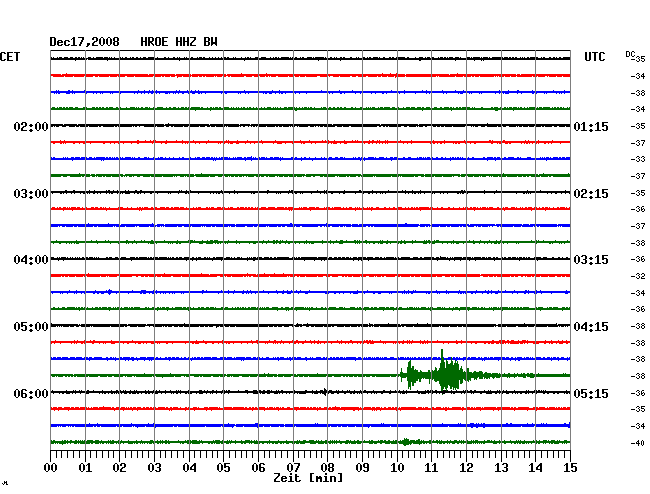The image size is (650, 494).
Task: Click the 03:15 UTC time label
Action: (x=591, y=260)
